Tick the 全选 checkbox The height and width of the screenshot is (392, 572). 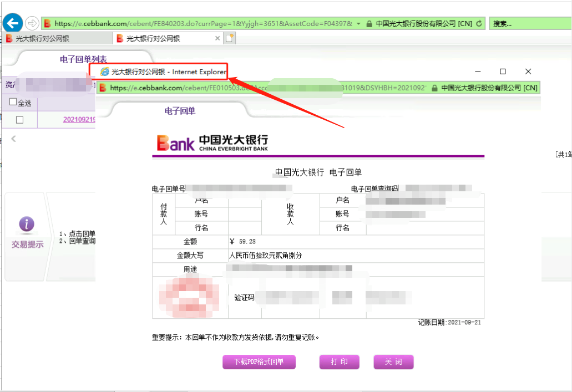(x=13, y=103)
